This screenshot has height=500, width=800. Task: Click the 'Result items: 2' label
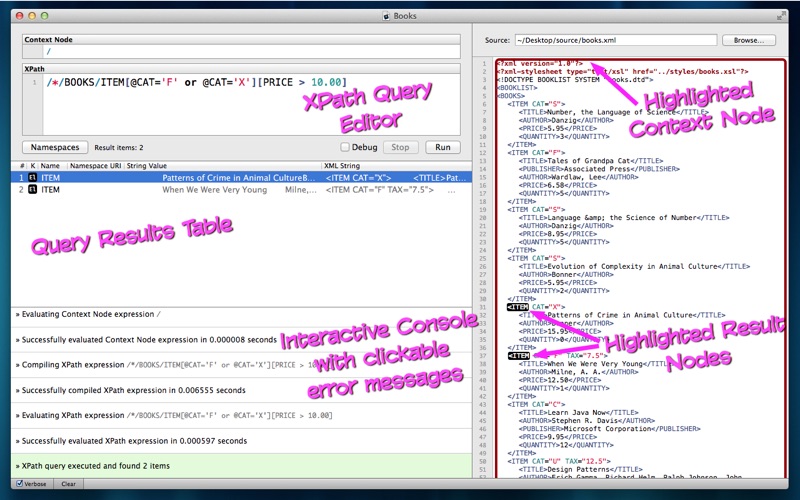tap(119, 147)
